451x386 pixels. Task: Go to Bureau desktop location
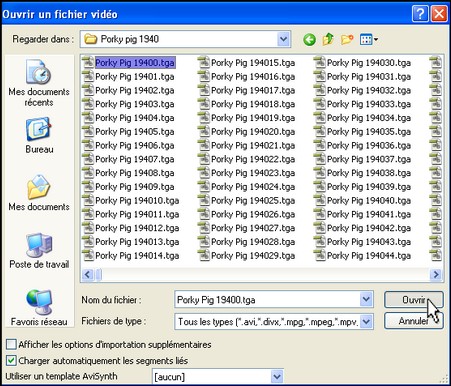(39, 135)
